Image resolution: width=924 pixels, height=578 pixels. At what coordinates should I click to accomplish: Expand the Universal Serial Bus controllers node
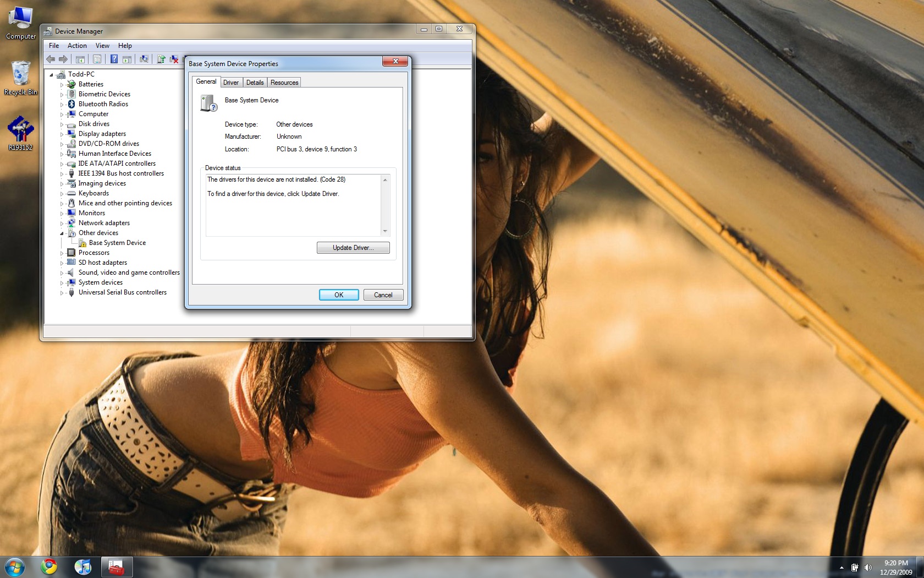[62, 293]
